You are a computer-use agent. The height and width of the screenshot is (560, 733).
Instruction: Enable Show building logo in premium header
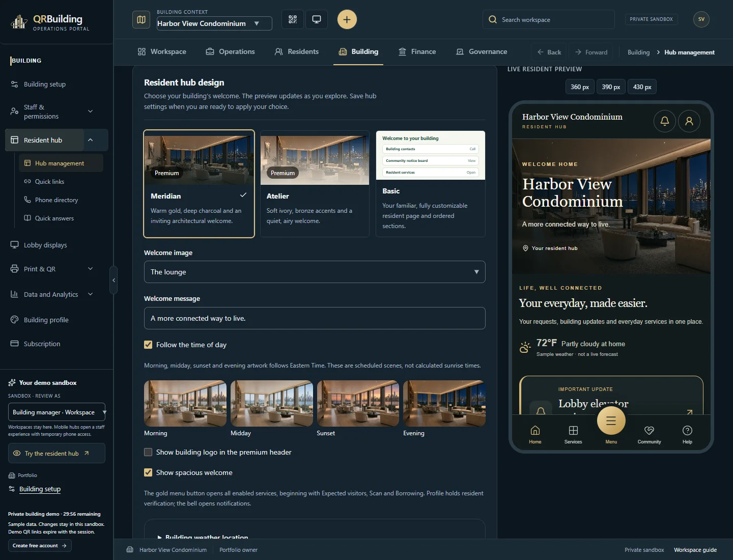point(148,452)
